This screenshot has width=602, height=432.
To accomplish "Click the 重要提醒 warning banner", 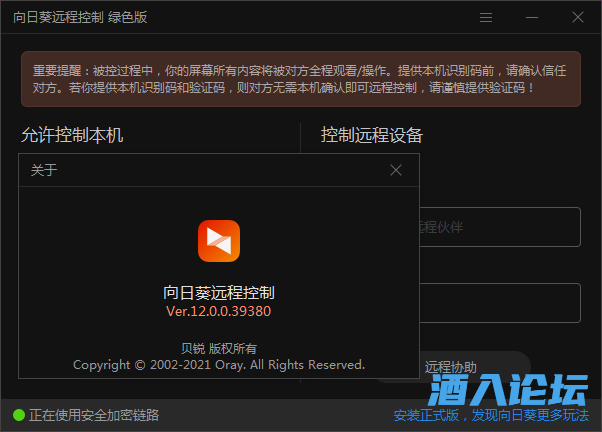I will 301,79.
